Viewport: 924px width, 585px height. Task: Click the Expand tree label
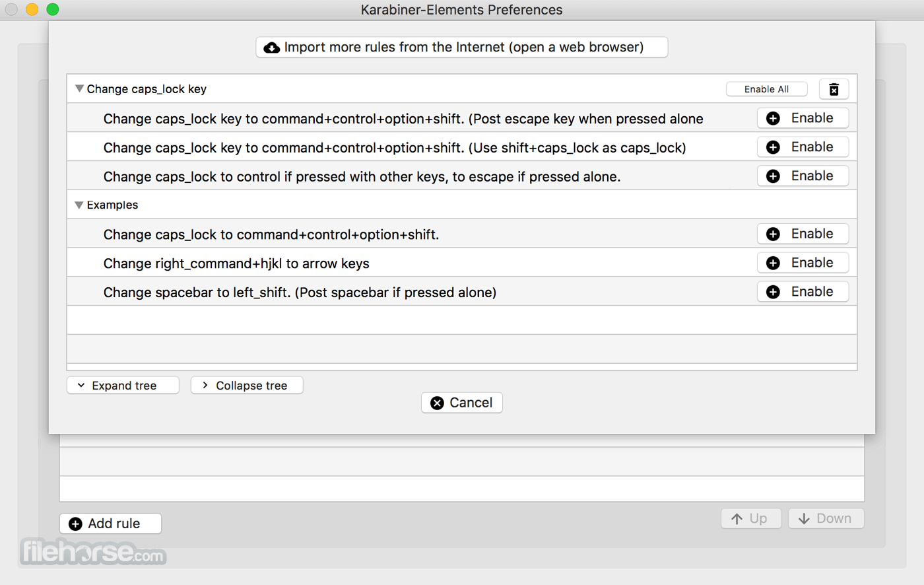pyautogui.click(x=124, y=386)
